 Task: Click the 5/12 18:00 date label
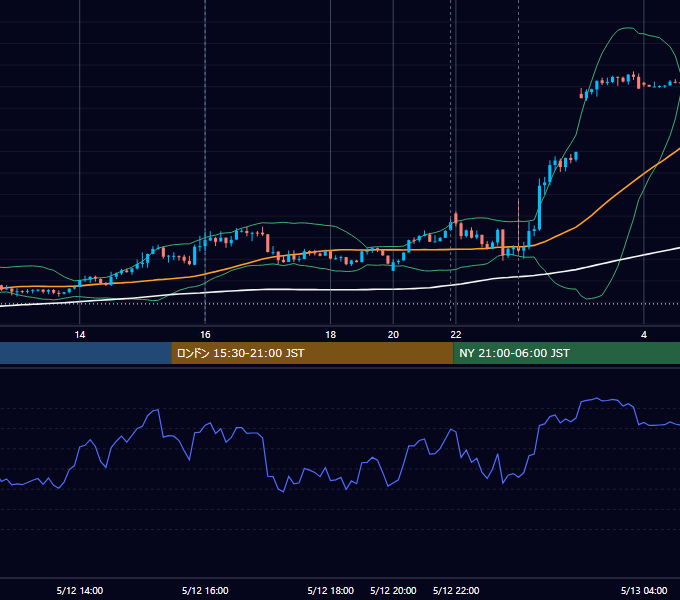pos(330,590)
